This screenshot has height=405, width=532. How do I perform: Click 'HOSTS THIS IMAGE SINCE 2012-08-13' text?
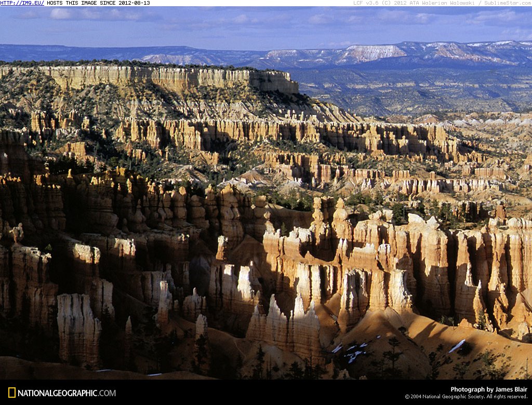point(98,3)
